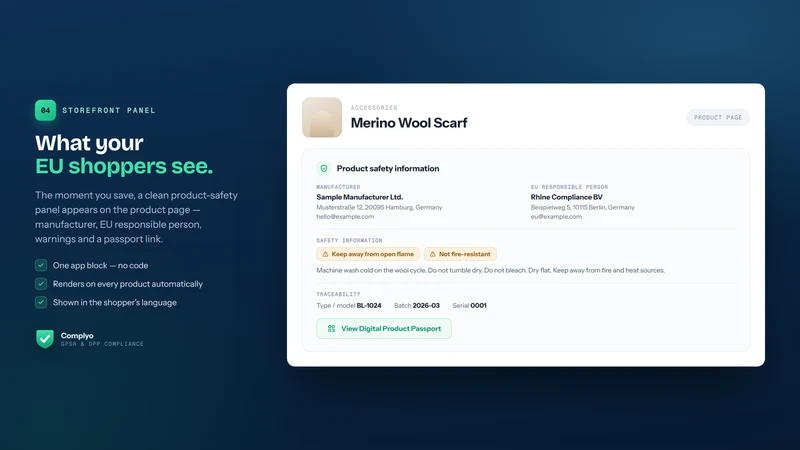Click the warning triangle in the open flame badge
The image size is (800, 450).
tap(325, 254)
